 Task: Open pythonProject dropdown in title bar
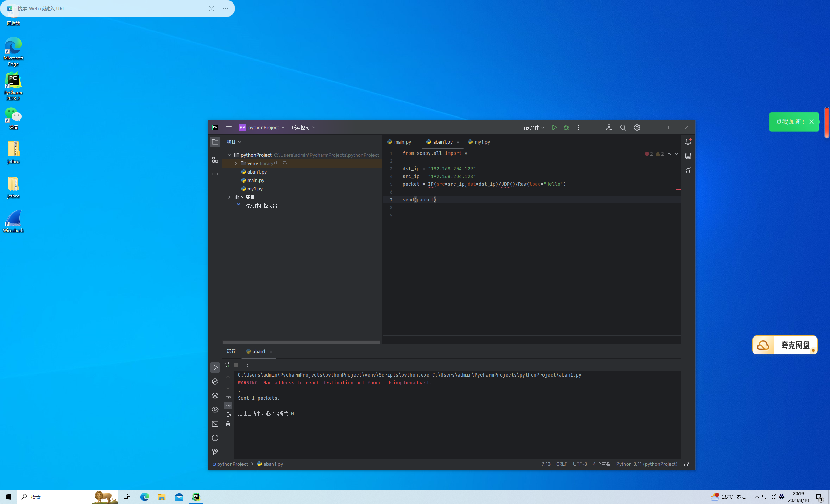point(262,127)
